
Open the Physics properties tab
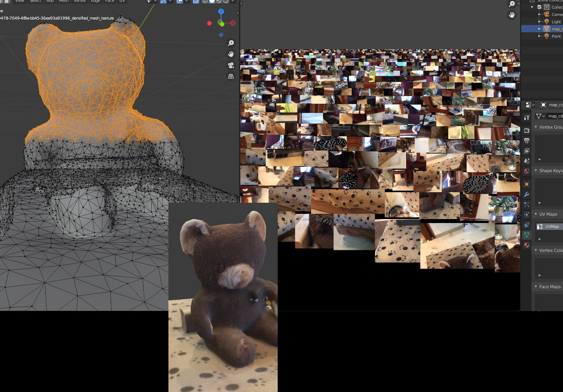click(527, 215)
